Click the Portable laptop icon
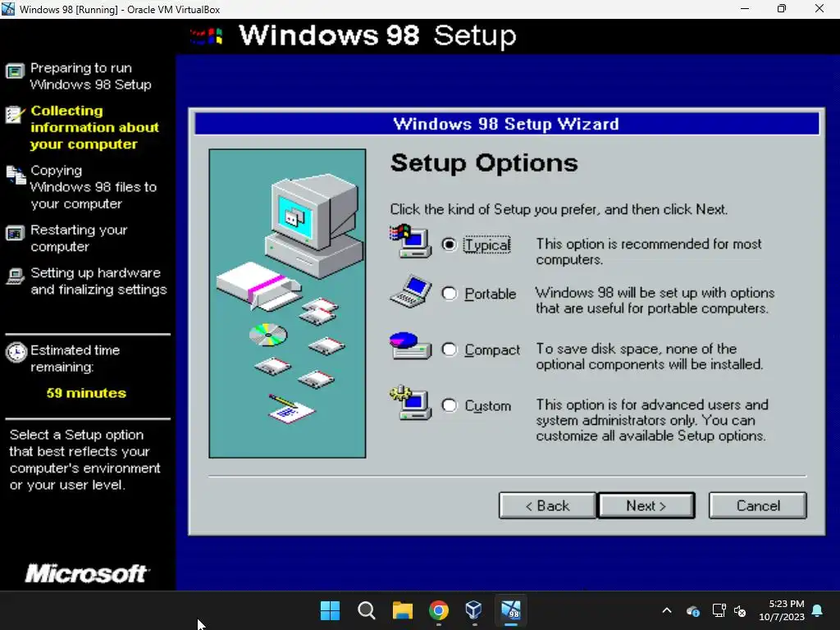Viewport: 840px width, 630px height. tap(410, 291)
